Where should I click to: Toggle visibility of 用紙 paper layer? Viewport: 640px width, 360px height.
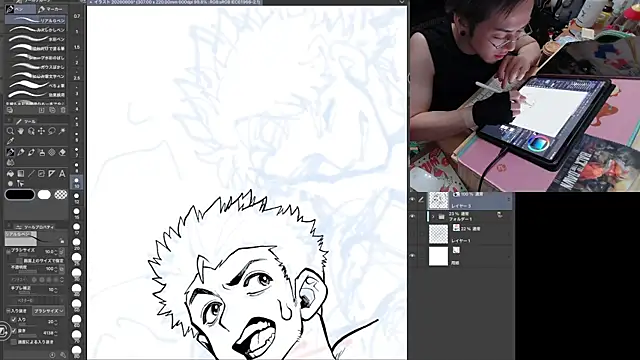tap(412, 256)
